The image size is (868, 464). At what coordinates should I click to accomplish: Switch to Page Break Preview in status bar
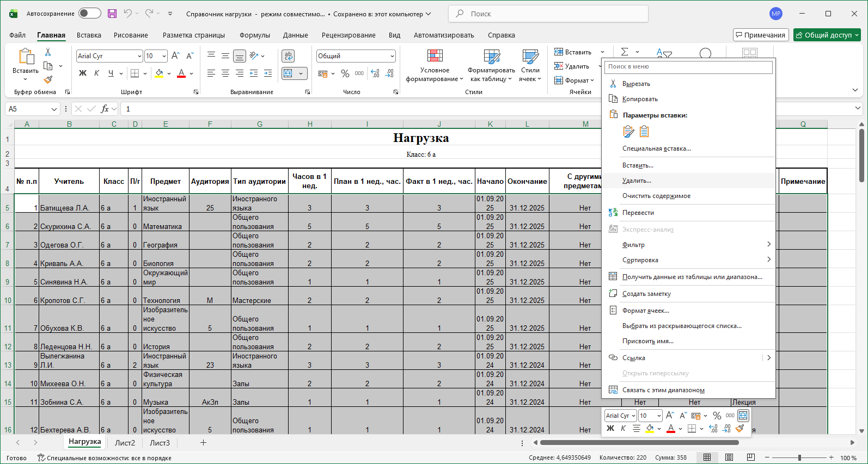751,457
